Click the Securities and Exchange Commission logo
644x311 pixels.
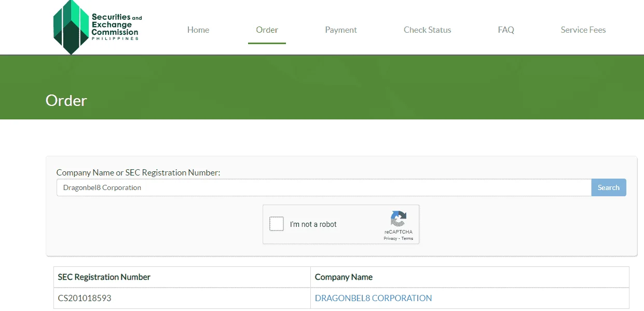(x=97, y=27)
